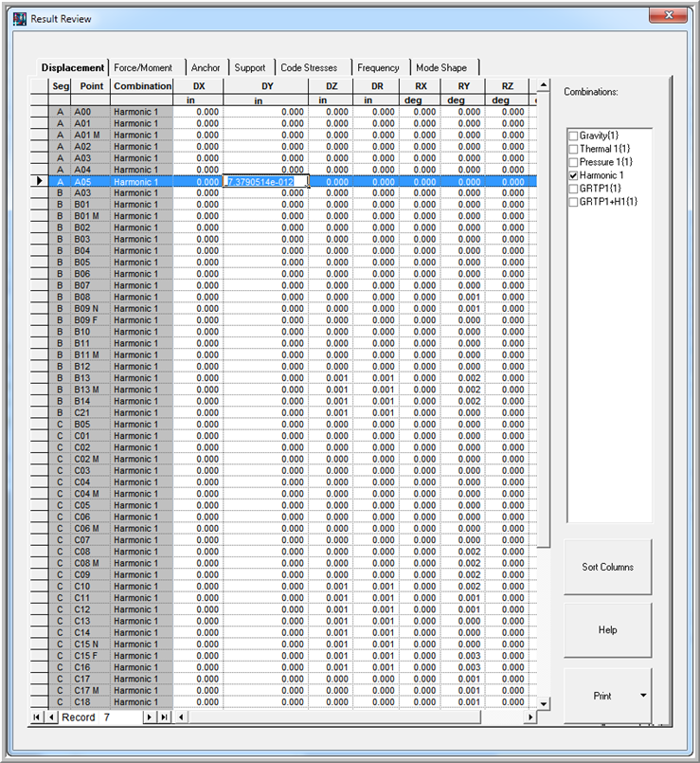Select point B01 M cell
Screen dimensions: 700x763
click(91, 216)
